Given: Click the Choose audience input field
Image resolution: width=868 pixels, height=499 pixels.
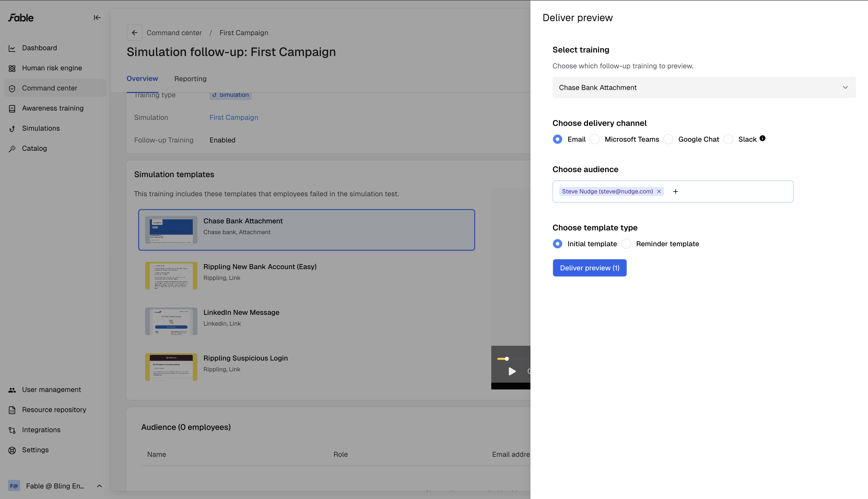Looking at the screenshot, I should click(673, 191).
